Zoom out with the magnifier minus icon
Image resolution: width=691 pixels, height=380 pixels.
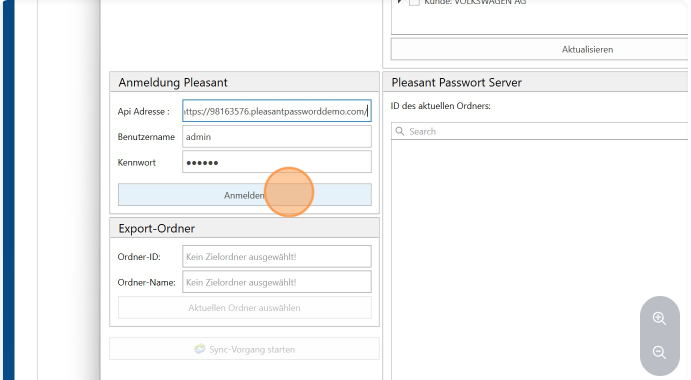(659, 352)
